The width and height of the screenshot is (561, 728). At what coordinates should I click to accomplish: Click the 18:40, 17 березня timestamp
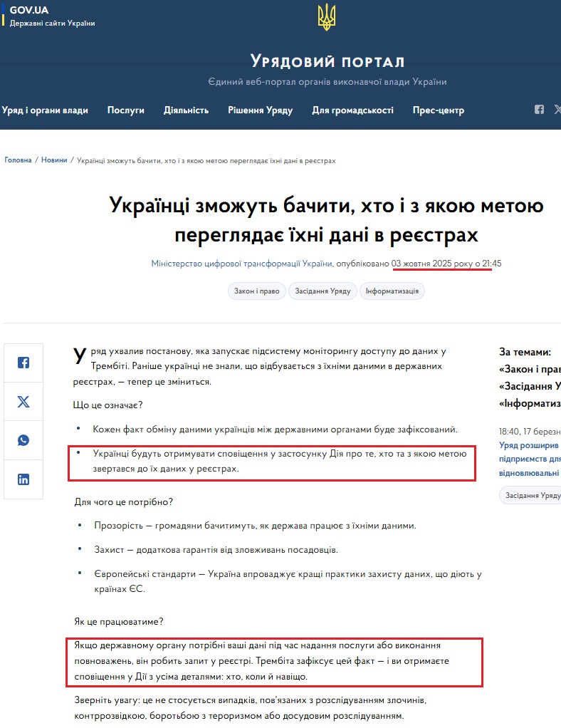point(530,432)
